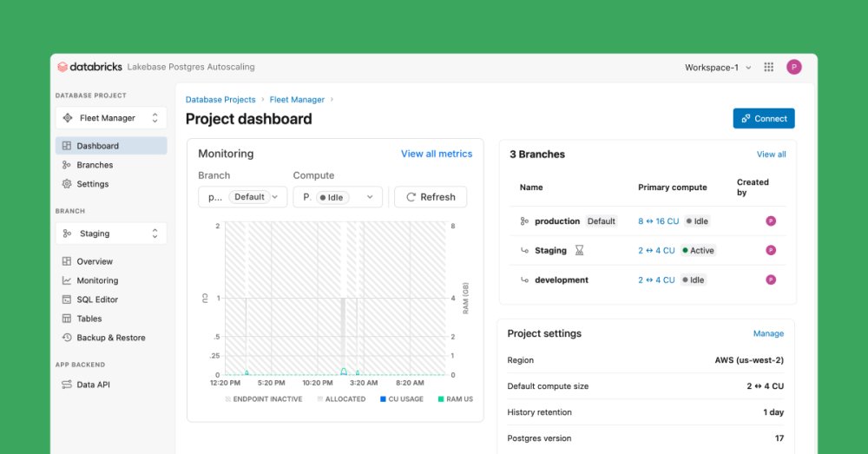Click the History retention 1 day value
The width and height of the screenshot is (868, 454).
pos(773,412)
